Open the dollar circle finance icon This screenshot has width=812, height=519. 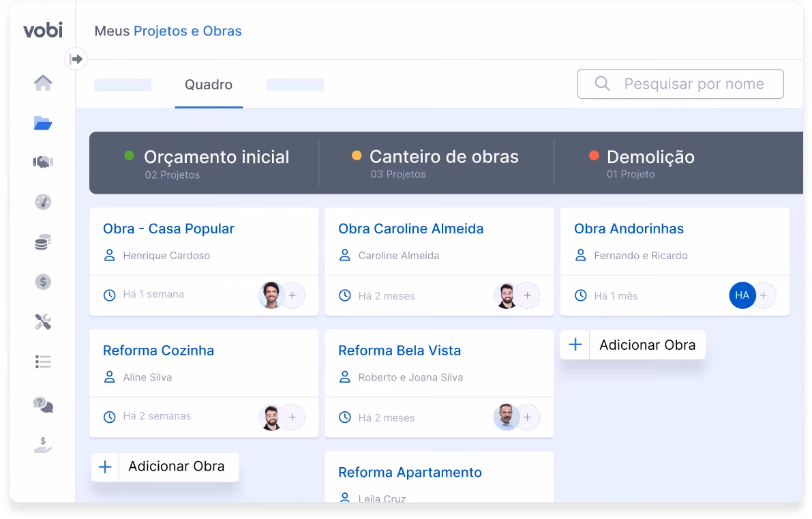click(43, 282)
